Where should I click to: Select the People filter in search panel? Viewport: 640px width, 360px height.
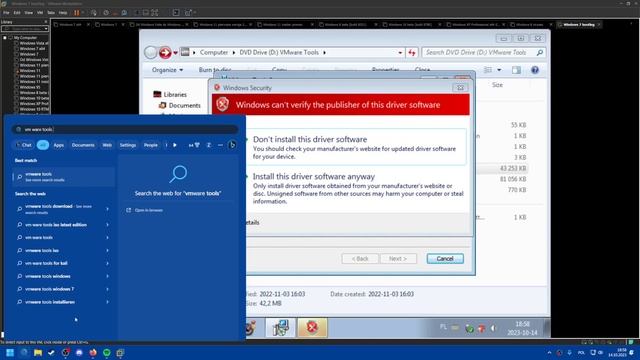151,145
